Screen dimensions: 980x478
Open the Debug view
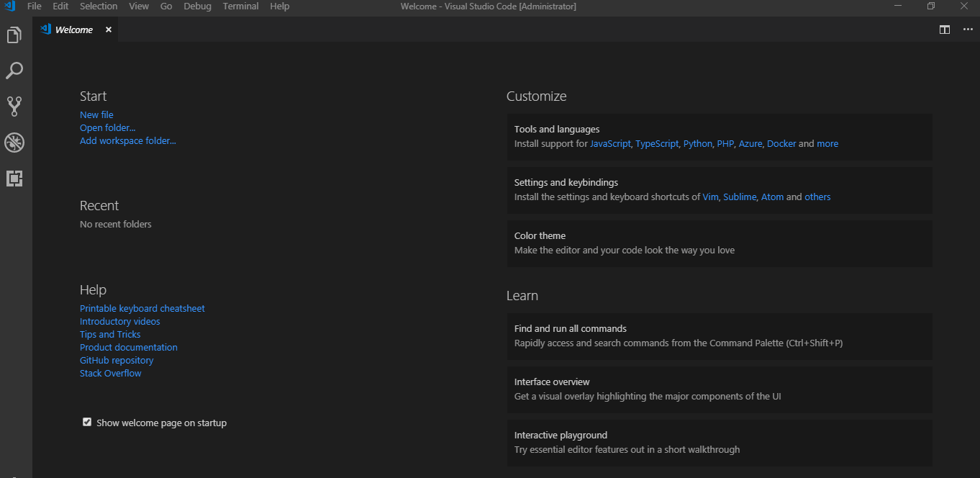tap(14, 143)
